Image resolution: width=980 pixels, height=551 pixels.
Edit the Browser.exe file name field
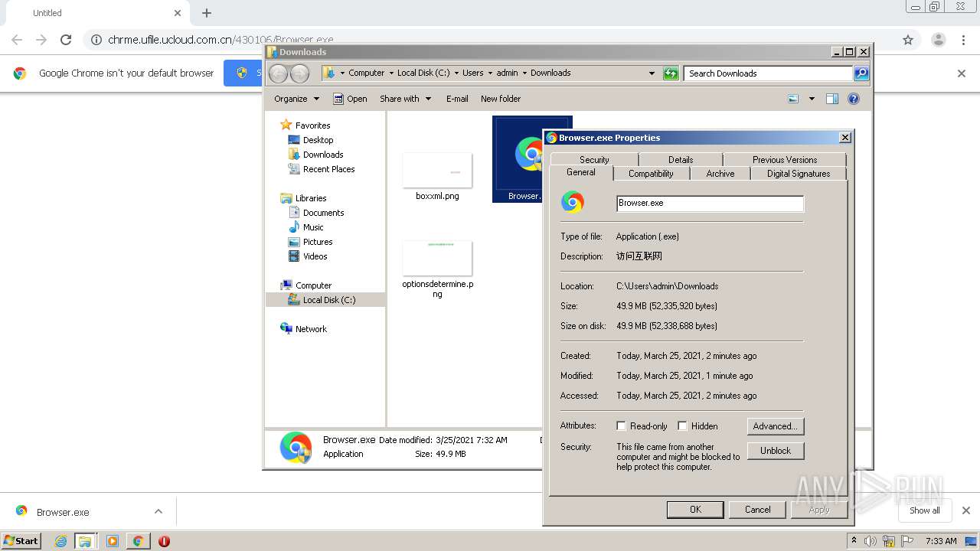[x=710, y=203]
